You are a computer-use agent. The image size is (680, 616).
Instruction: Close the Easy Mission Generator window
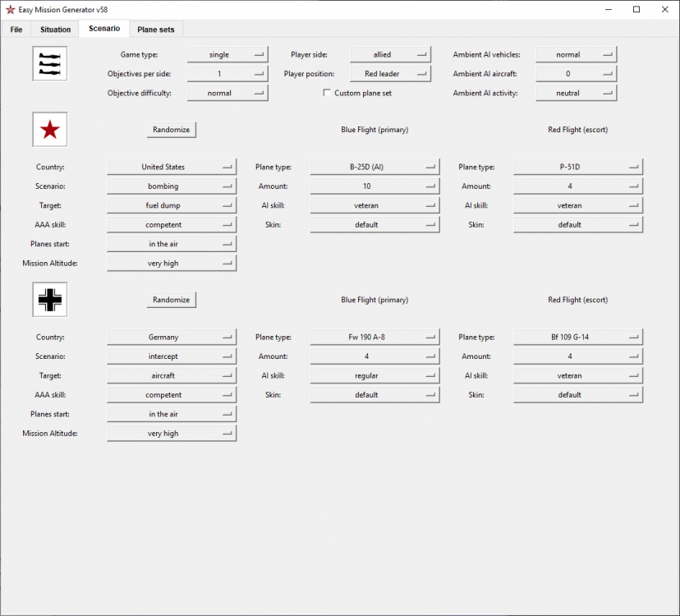(665, 10)
